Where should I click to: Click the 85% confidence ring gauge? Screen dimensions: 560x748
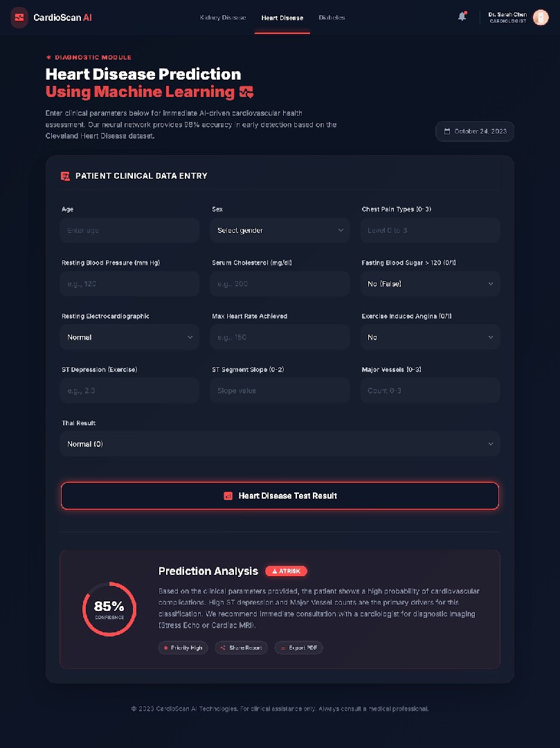109,609
